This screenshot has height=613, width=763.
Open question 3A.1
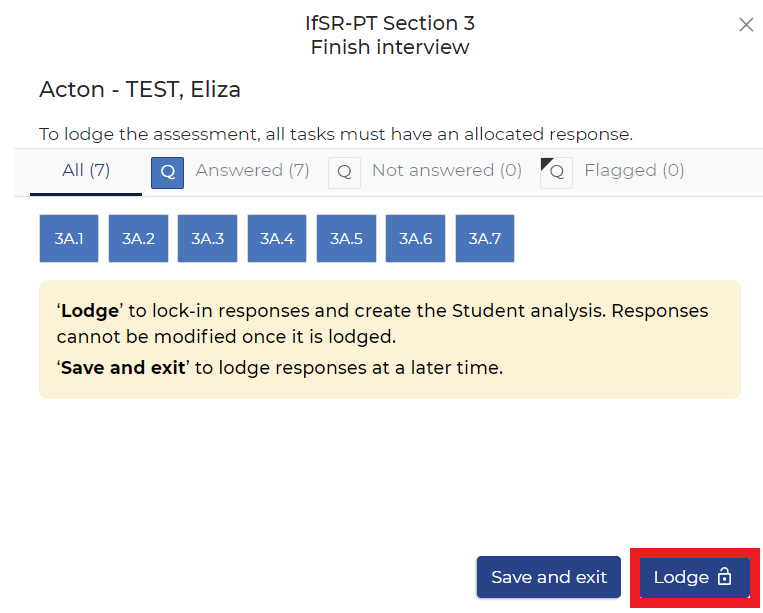pyautogui.click(x=69, y=239)
